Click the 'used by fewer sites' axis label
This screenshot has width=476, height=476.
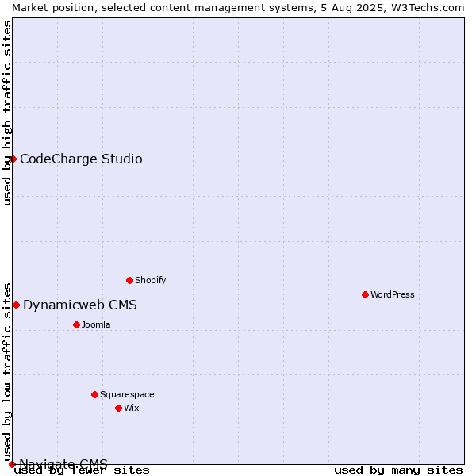tap(82, 470)
